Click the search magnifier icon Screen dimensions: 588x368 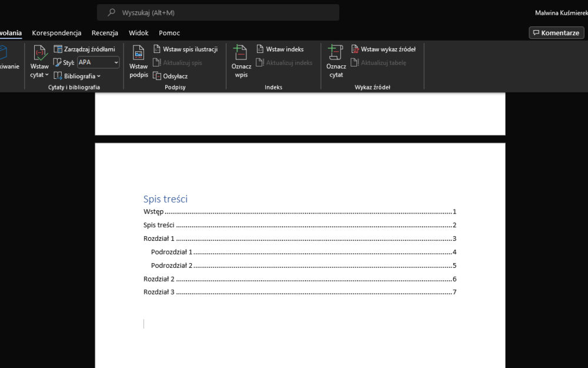pyautogui.click(x=111, y=12)
